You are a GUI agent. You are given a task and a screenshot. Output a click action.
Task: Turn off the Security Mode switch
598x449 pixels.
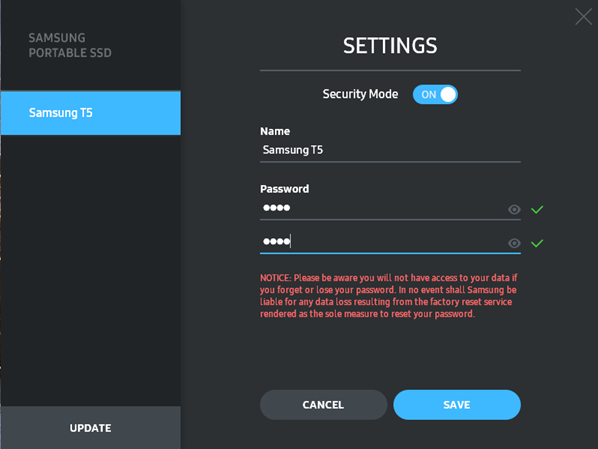pyautogui.click(x=435, y=94)
